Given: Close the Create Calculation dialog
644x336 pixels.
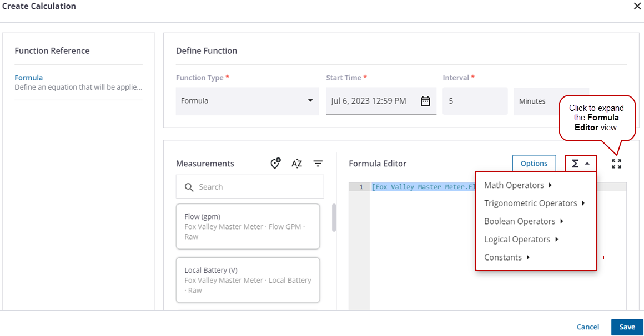Looking at the screenshot, I should (x=637, y=6).
